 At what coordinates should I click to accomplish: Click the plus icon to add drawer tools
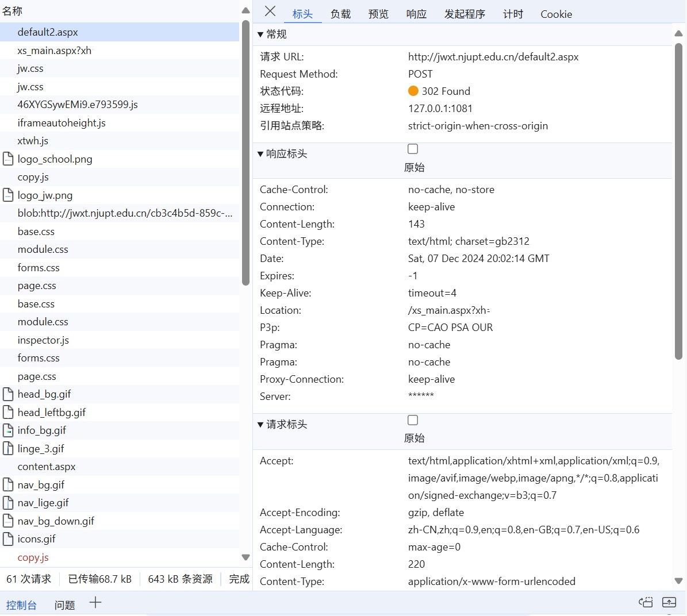[95, 603]
